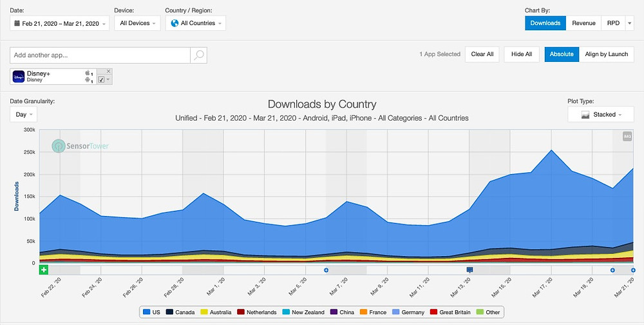Switch chart to Revenue

click(583, 23)
